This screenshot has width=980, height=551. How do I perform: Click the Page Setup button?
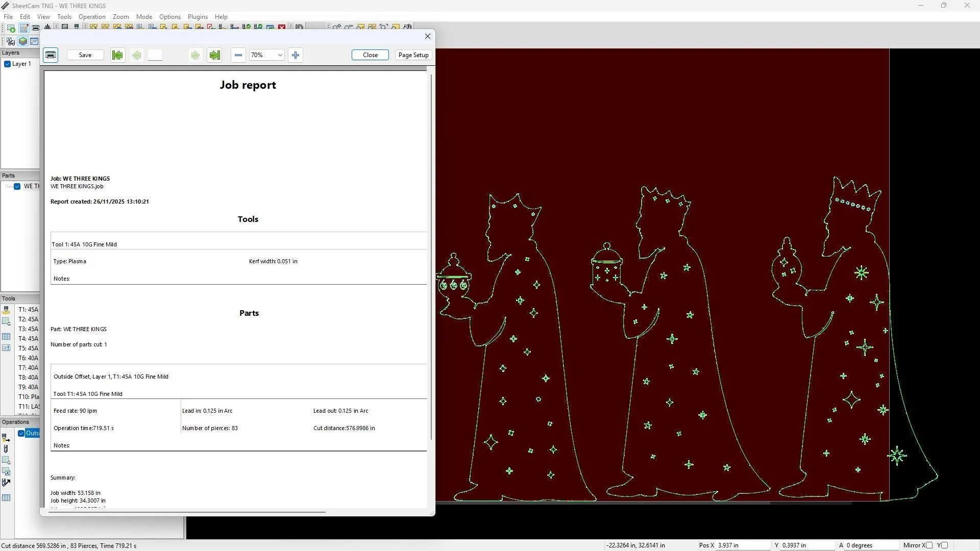[x=413, y=55]
